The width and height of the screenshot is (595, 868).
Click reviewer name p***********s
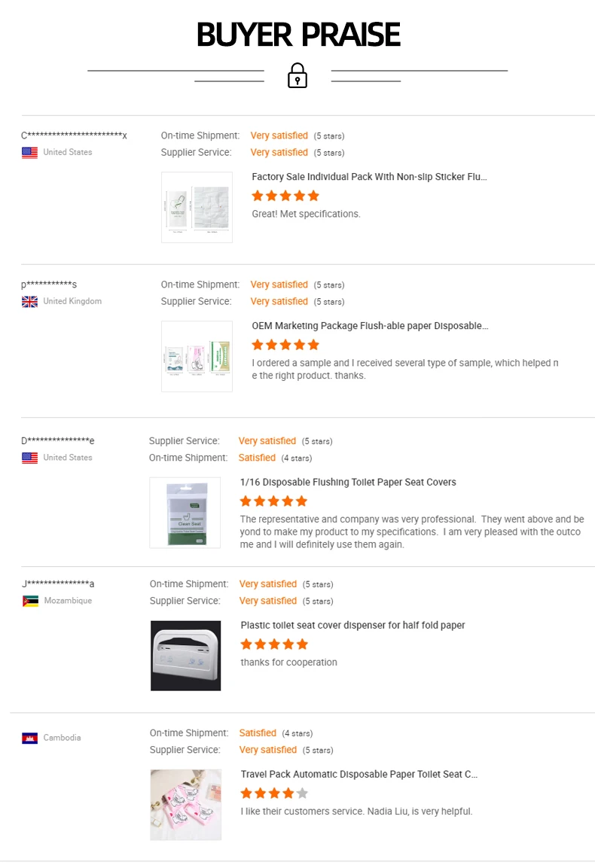[49, 285]
